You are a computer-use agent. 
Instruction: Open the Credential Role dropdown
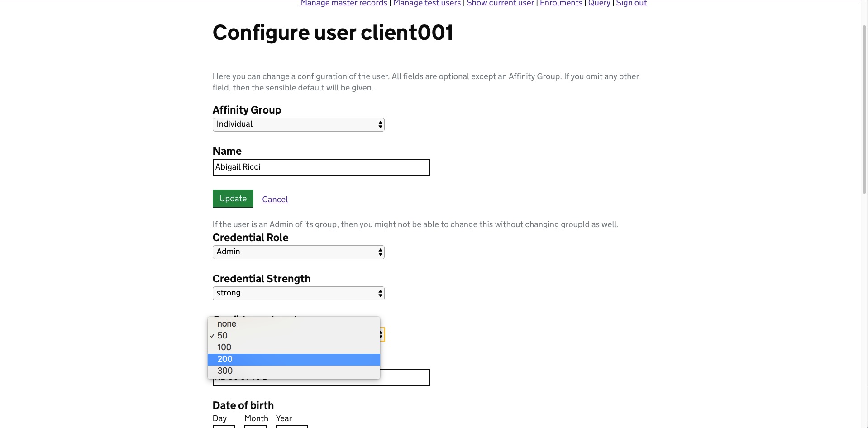click(x=298, y=252)
